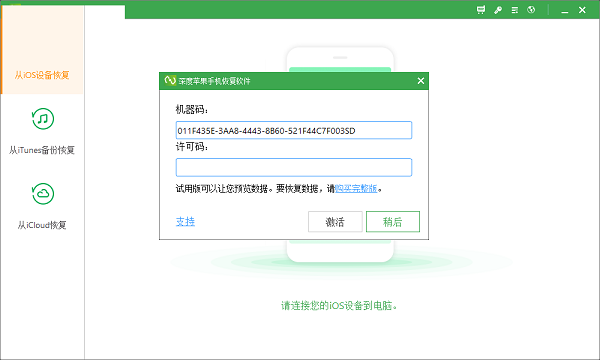Click the 机器码 machine code field
Screen dimensions: 600x360
pyautogui.click(x=294, y=130)
